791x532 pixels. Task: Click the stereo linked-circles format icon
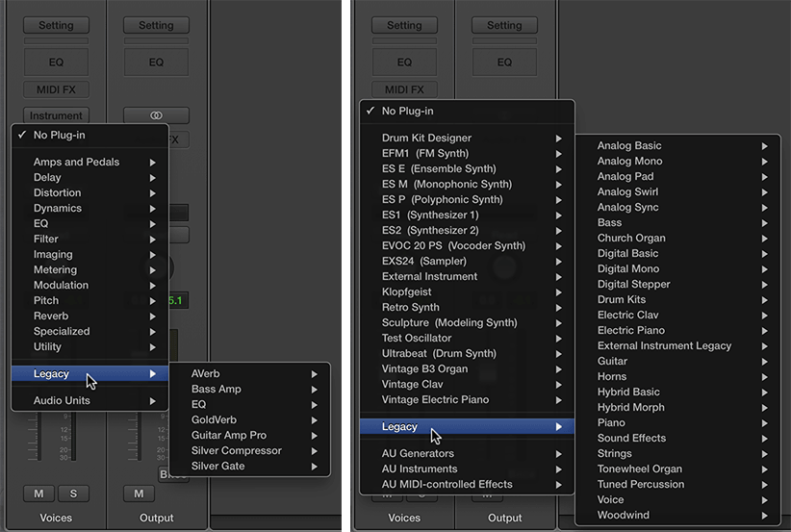156,115
